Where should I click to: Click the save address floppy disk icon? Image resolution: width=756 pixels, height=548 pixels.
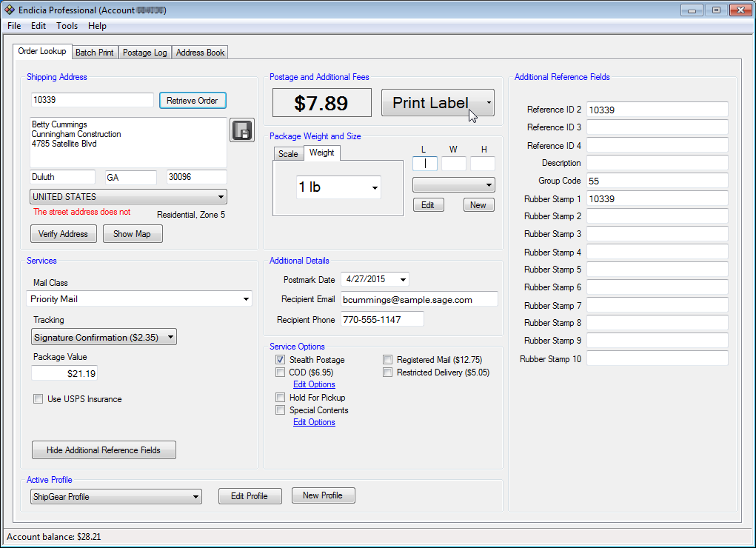point(242,130)
